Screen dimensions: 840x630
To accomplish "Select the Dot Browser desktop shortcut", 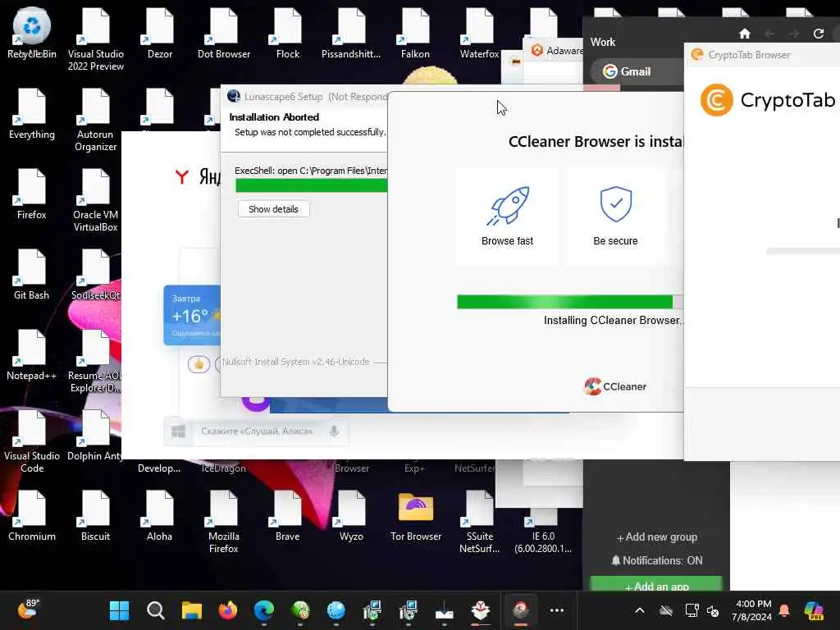I will [x=224, y=33].
